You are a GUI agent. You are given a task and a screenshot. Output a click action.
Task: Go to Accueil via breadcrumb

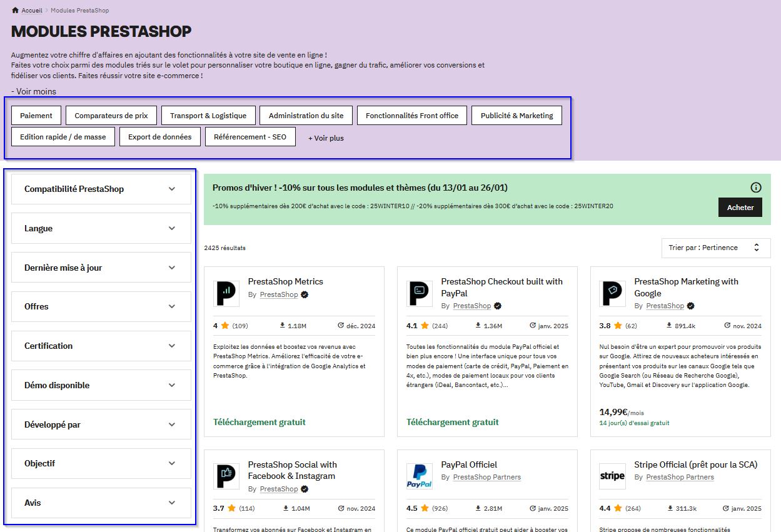(32, 11)
